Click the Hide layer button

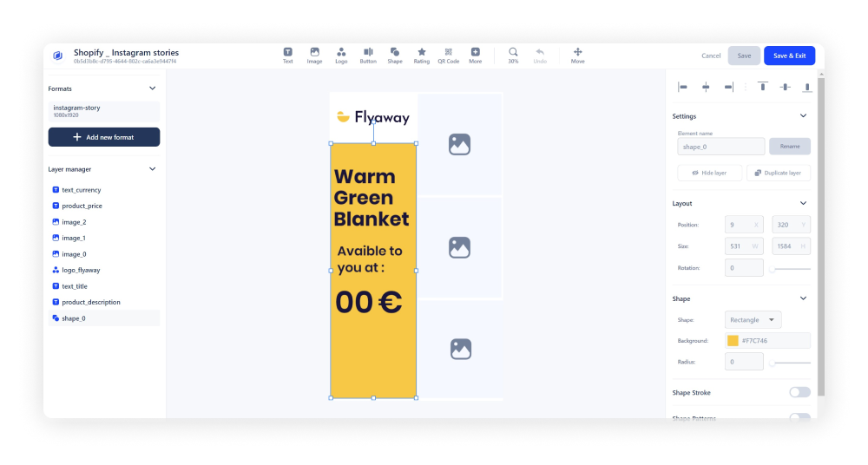pyautogui.click(x=710, y=174)
